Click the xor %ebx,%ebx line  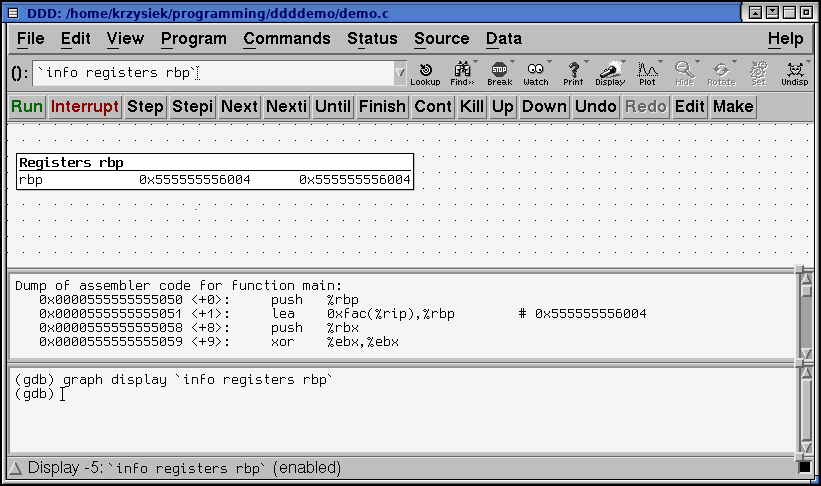(x=219, y=342)
